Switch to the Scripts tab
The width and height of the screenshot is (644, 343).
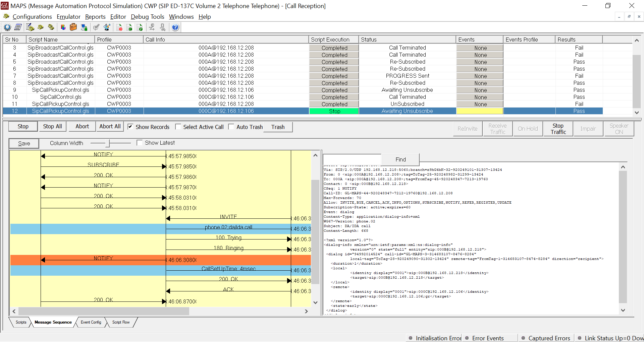pyautogui.click(x=21, y=322)
